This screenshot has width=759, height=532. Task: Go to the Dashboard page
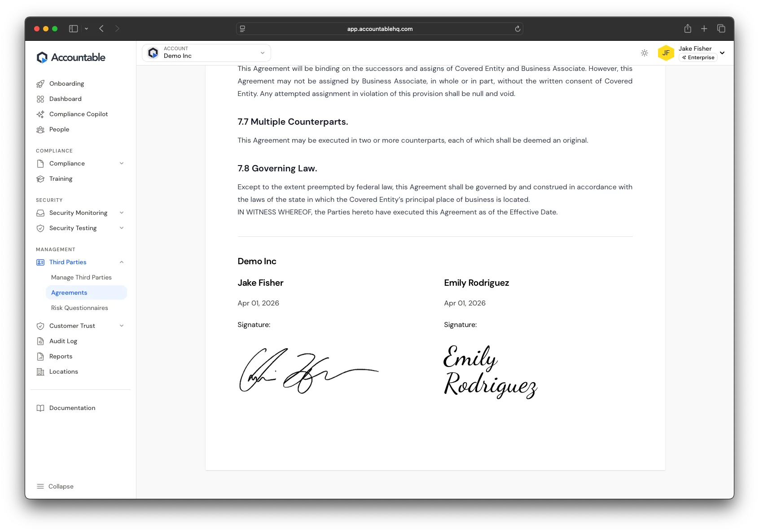click(x=66, y=99)
